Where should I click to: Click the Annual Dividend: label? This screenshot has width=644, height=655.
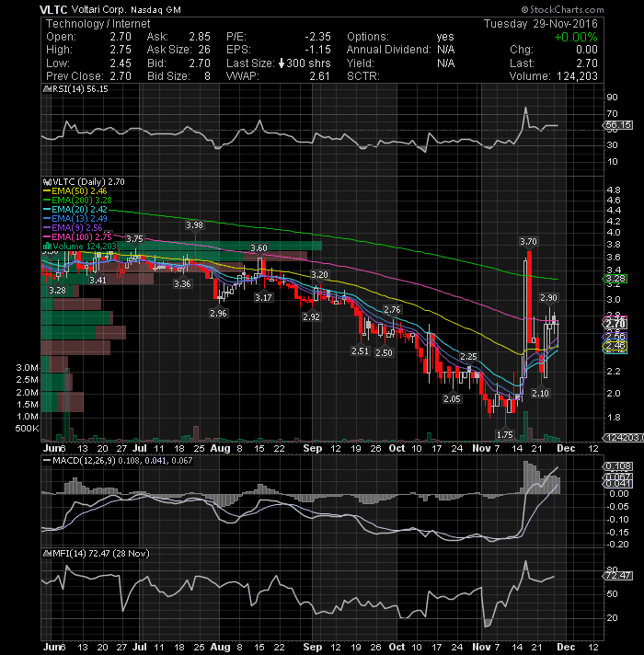[x=388, y=50]
